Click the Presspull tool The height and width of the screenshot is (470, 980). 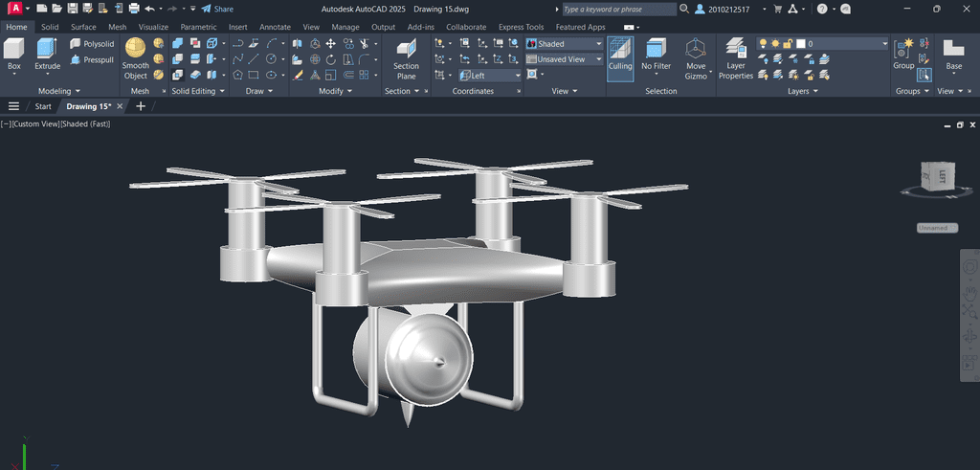point(92,59)
